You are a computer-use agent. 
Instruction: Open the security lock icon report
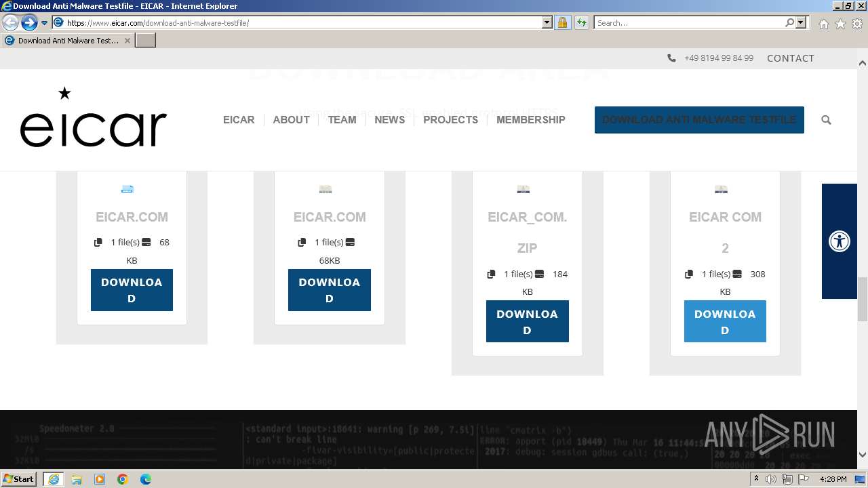pyautogui.click(x=562, y=22)
